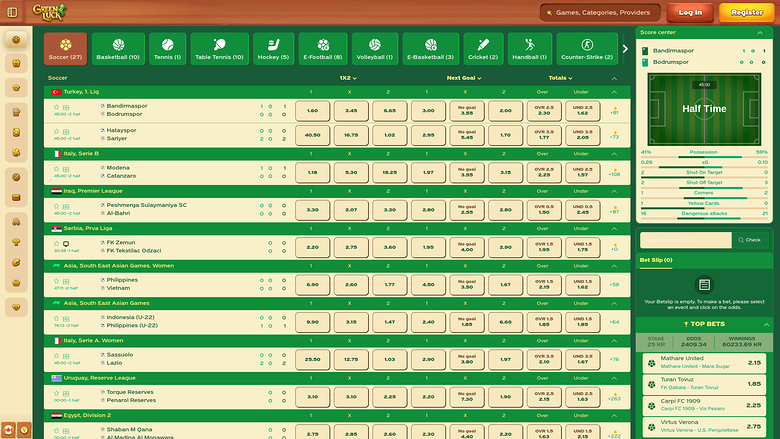Open the Cricket (2) category

coord(483,49)
